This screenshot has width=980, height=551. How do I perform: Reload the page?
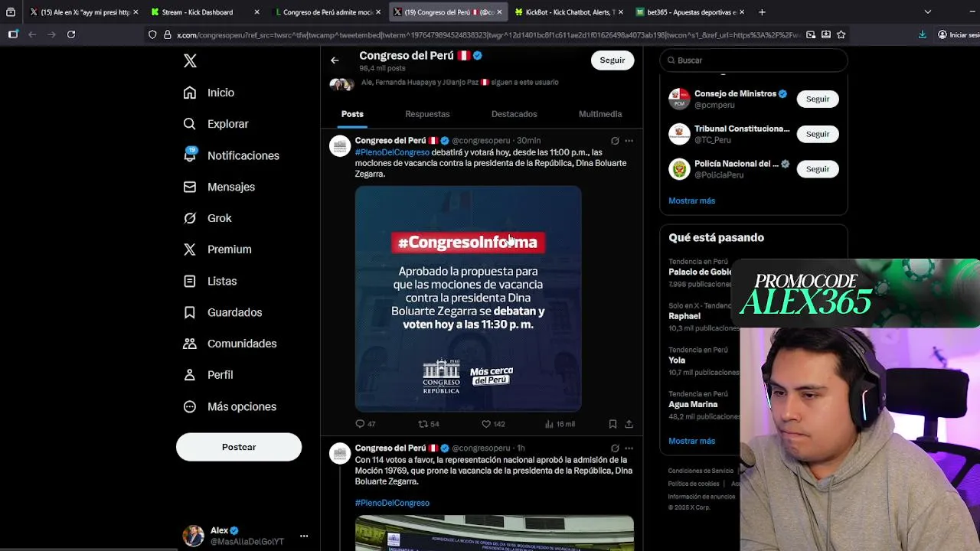71,34
